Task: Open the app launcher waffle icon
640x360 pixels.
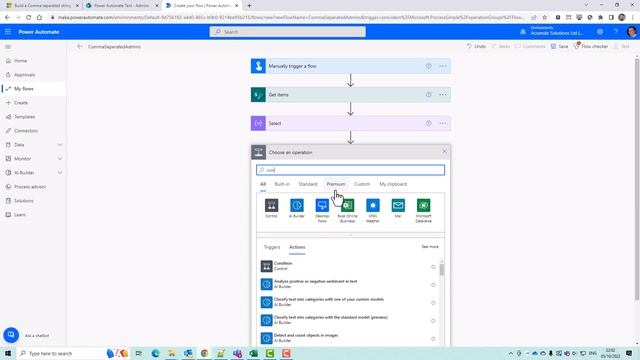Action: [x=8, y=32]
